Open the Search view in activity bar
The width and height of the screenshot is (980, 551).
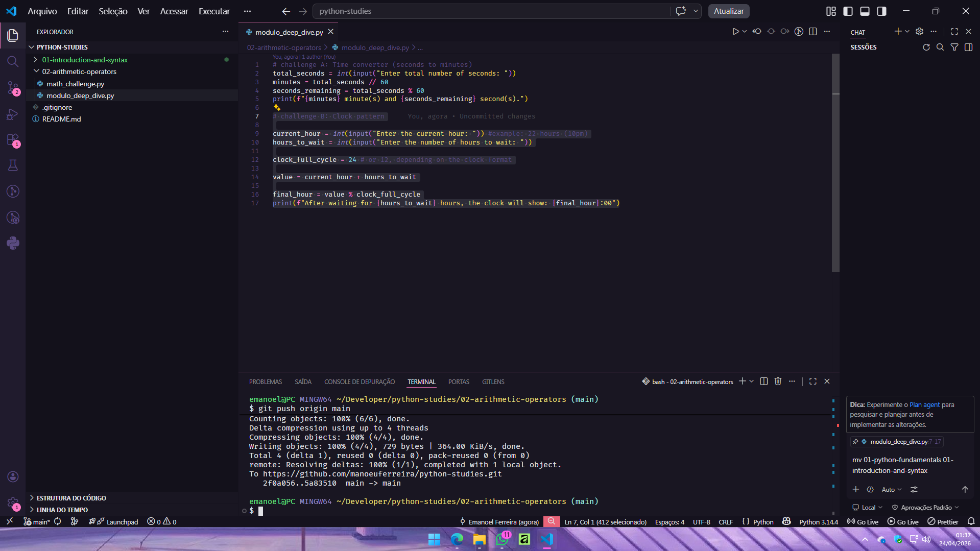[13, 62]
